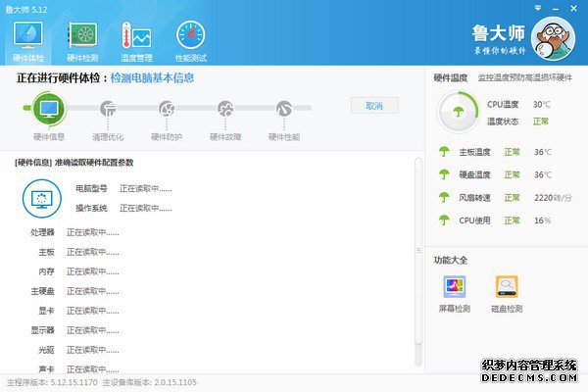Image resolution: width=588 pixels, height=392 pixels.
Task: Click the 内存 row
Action: coord(78,271)
